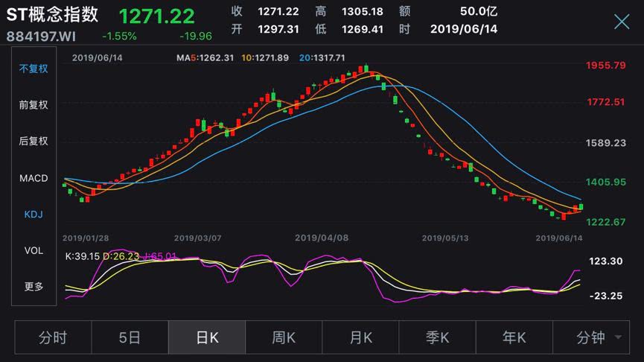The image size is (644, 362).
Task: Select 不复权 price adjustment mode
Action: coord(34,69)
